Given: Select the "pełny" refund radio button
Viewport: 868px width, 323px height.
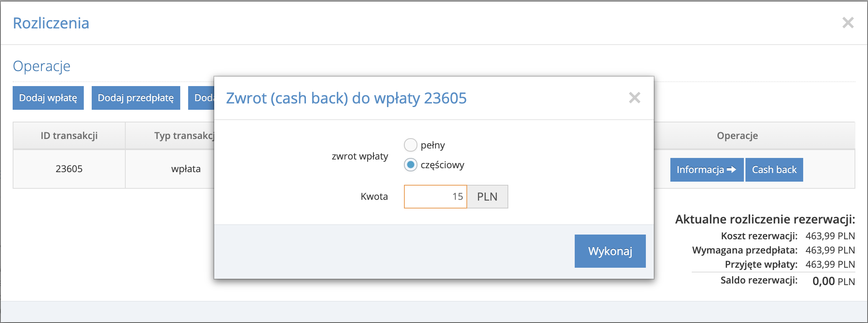Looking at the screenshot, I should 411,145.
